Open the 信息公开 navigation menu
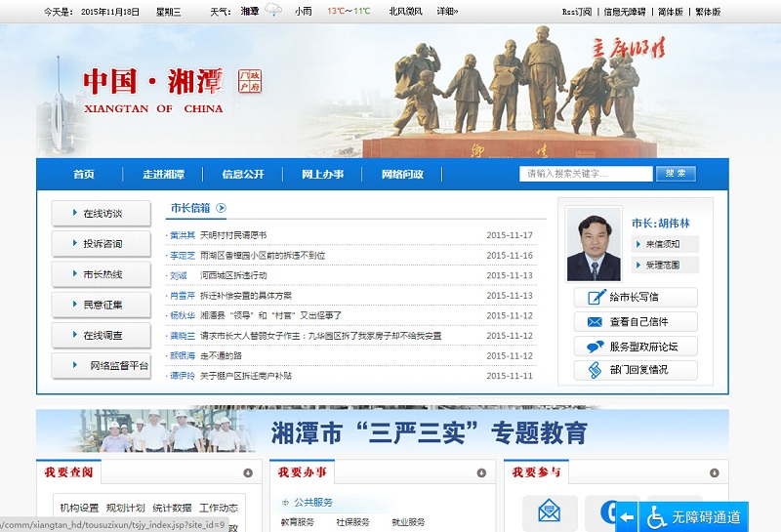Viewport: 781px width, 532px height. (243, 175)
